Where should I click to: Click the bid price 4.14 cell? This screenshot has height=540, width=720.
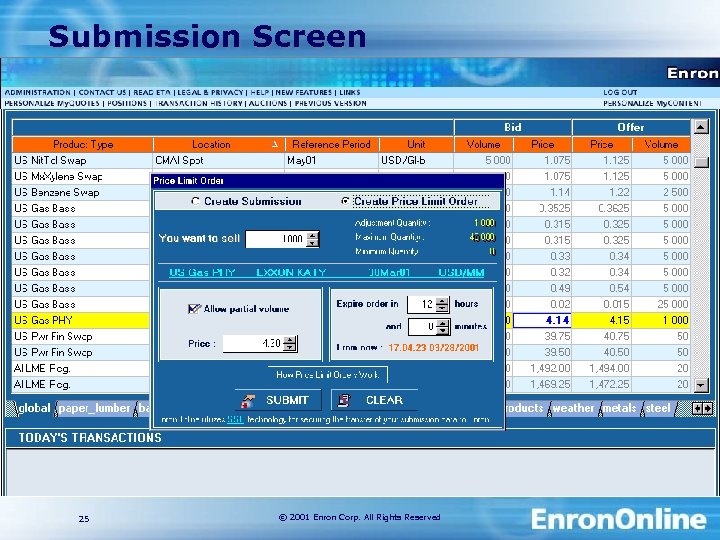[x=542, y=320]
